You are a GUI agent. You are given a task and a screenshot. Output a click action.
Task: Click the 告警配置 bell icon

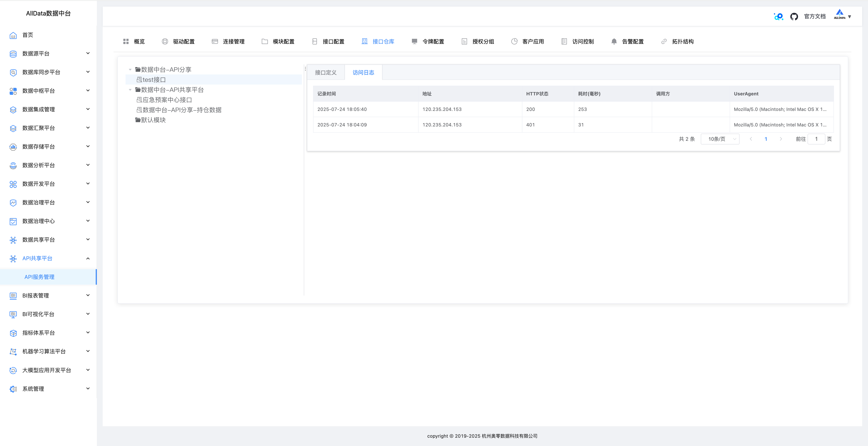tap(614, 41)
